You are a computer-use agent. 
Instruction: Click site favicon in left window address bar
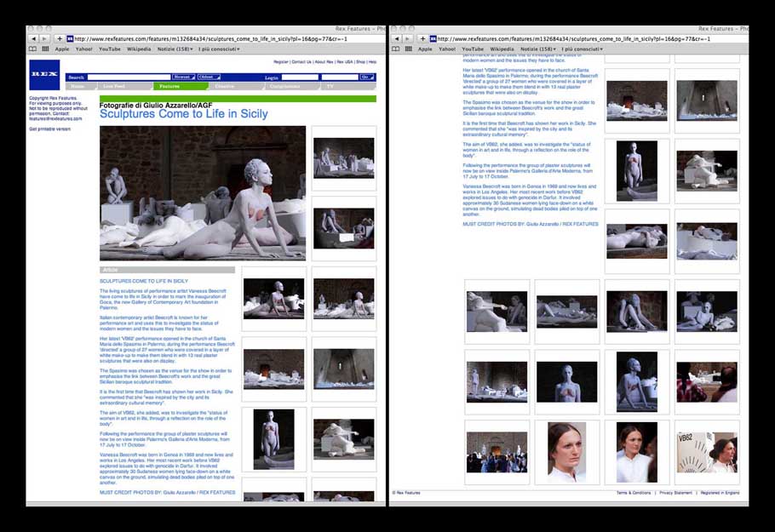(x=70, y=38)
